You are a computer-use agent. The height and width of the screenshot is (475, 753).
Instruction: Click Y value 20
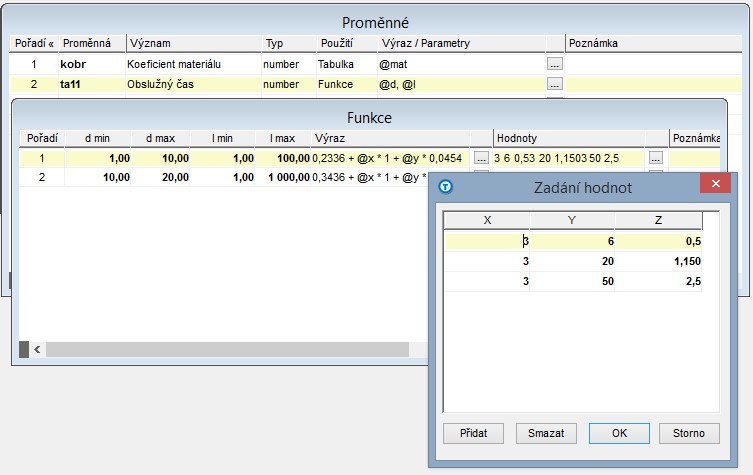click(x=572, y=261)
